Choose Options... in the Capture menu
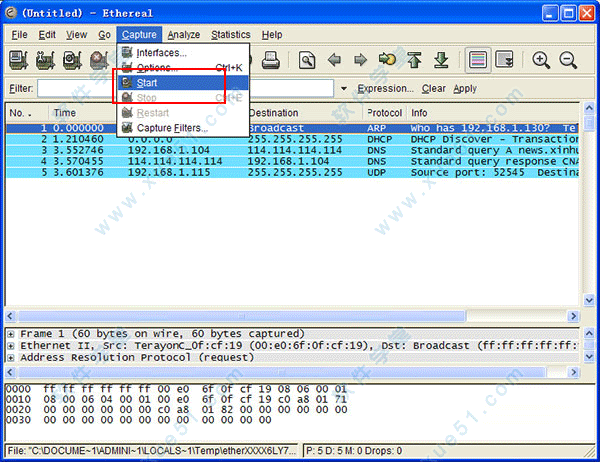The image size is (600, 462). pos(183,68)
